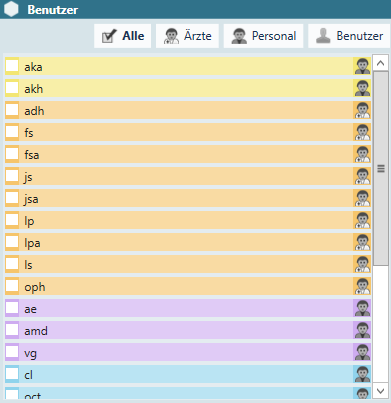The width and height of the screenshot is (391, 403).
Task: Click the doctor icon on the oph row
Action: 362,286
